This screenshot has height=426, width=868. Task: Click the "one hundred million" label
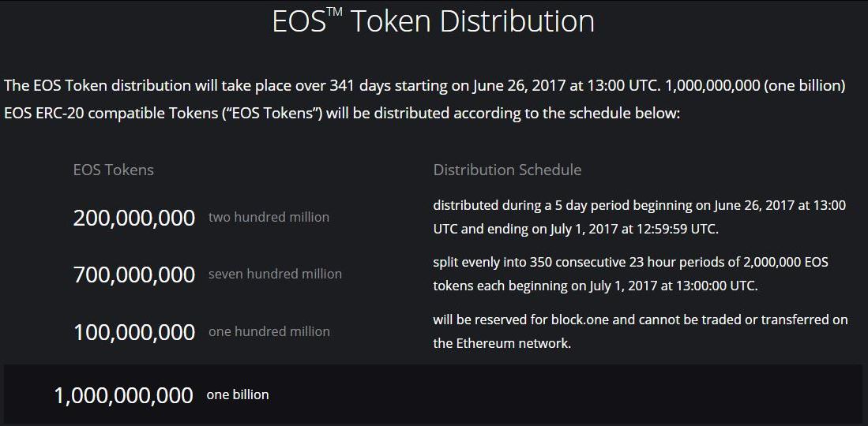coord(269,331)
